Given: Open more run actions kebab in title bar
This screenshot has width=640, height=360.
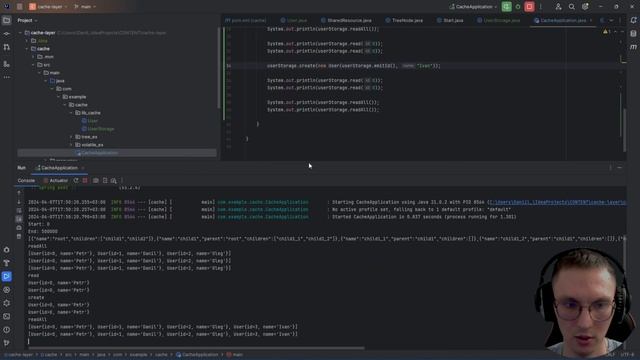Looking at the screenshot, I should tap(540, 7).
